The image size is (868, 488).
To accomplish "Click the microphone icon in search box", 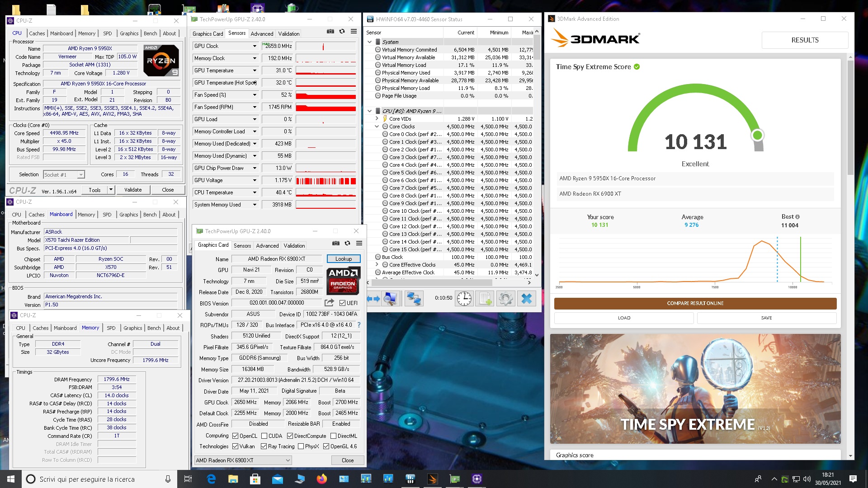I will (x=168, y=479).
